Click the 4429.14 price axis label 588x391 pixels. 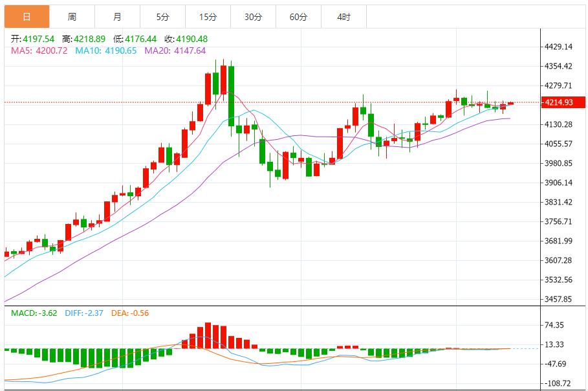559,47
